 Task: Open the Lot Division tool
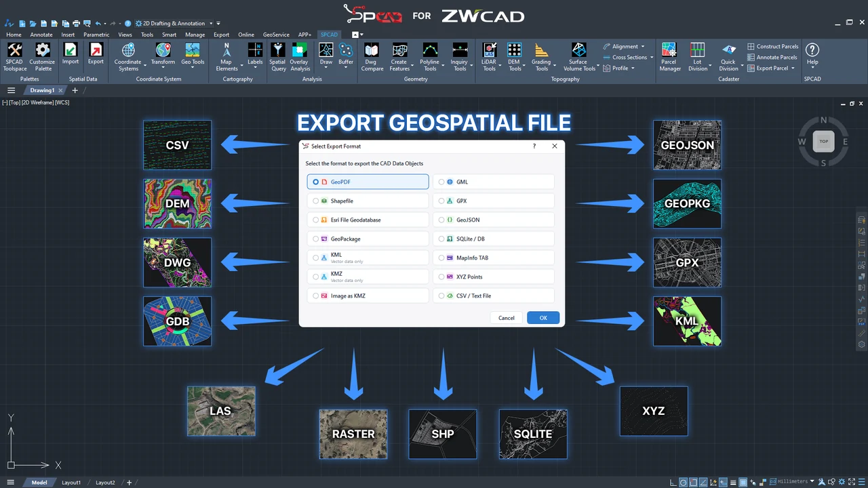pos(697,56)
